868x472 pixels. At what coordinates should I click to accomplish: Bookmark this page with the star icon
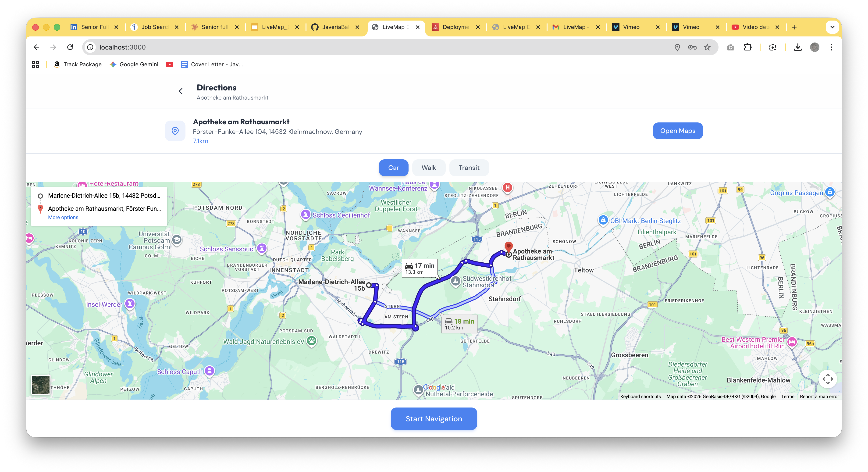click(x=707, y=47)
